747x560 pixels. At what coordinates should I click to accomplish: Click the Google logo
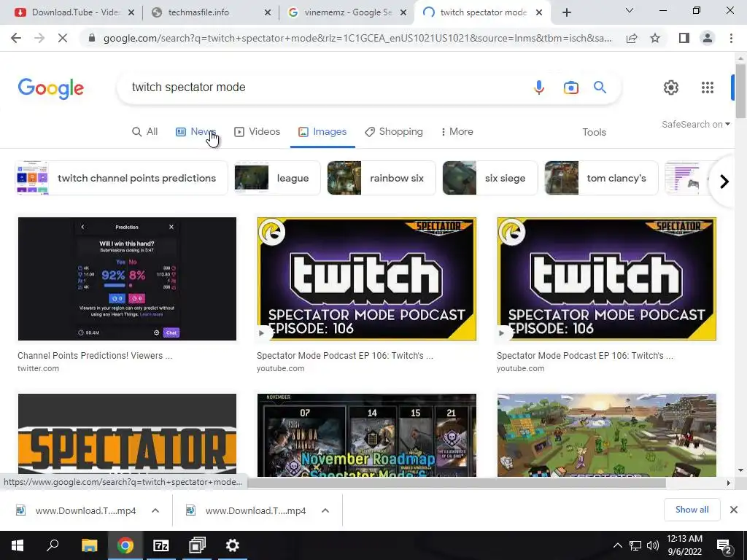coord(51,88)
